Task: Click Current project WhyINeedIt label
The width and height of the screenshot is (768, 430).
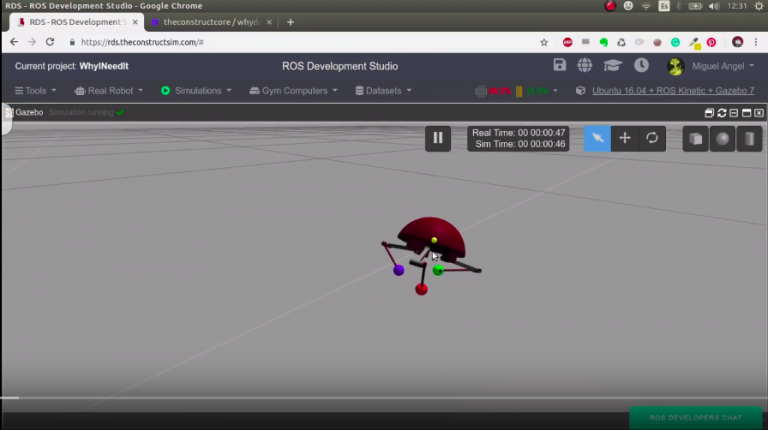Action: [x=72, y=66]
